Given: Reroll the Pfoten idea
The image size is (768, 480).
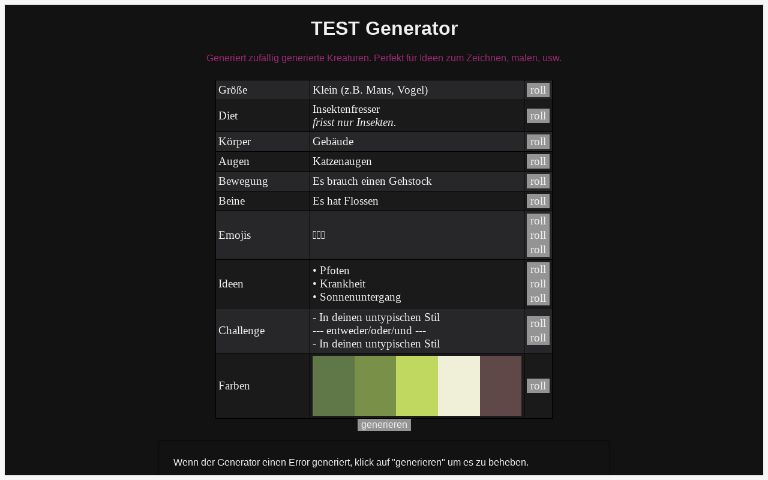Looking at the screenshot, I should (x=538, y=270).
